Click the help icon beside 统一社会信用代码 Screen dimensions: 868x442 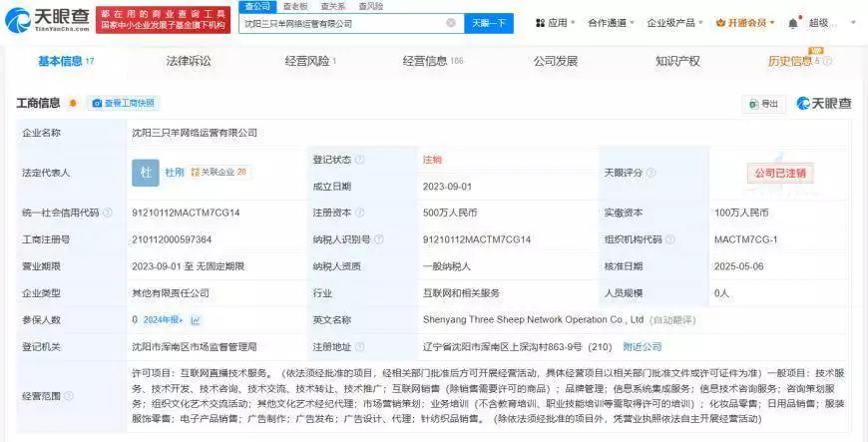[108, 213]
